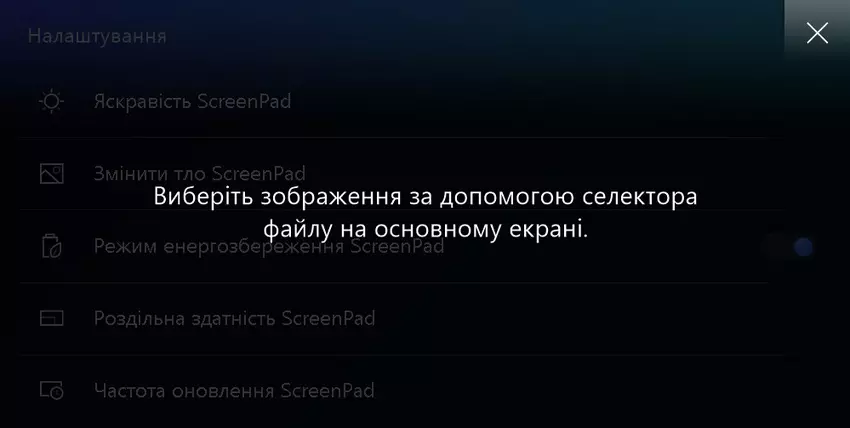The height and width of the screenshot is (428, 850).
Task: Click the picture icon for changing background
Action: coord(51,174)
